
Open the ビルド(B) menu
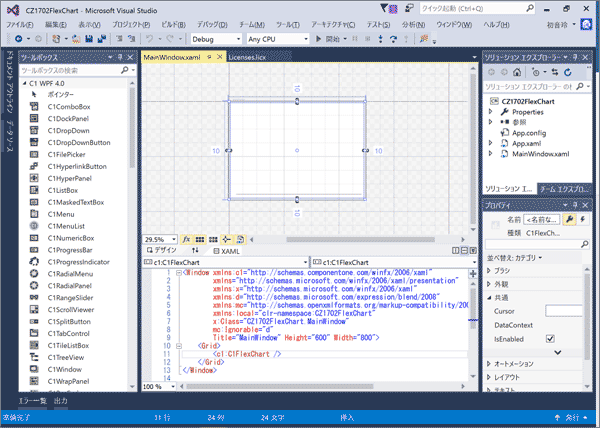point(173,24)
